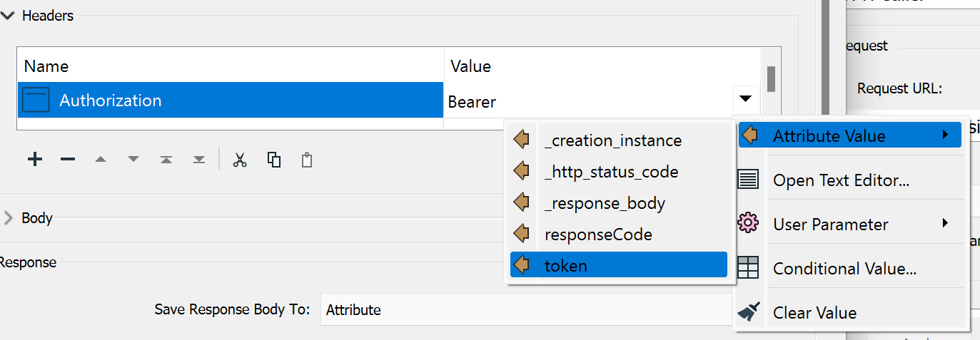Image resolution: width=980 pixels, height=340 pixels.
Task: Move header row down one position
Action: point(133,160)
